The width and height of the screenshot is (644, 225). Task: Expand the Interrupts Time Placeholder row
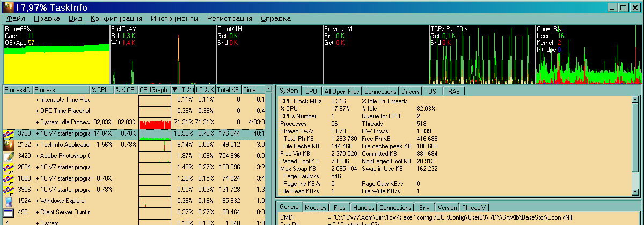(x=37, y=100)
